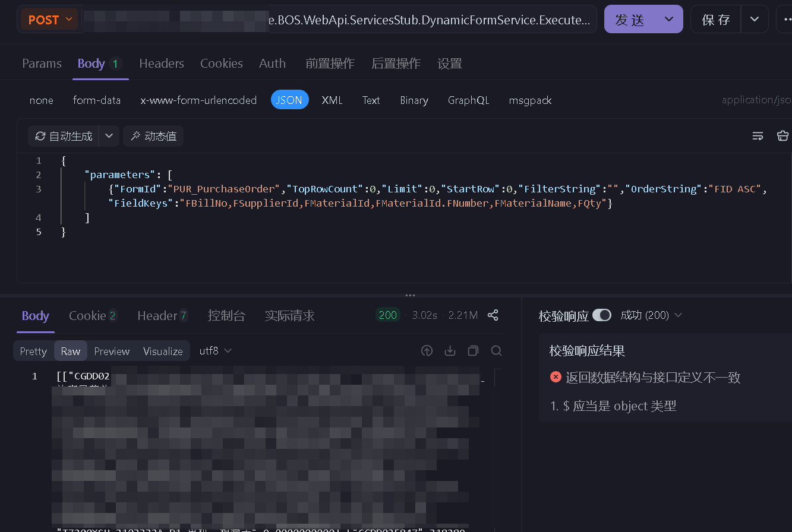The image size is (792, 532).
Task: Switch to the Headers request tab
Action: [x=162, y=64]
